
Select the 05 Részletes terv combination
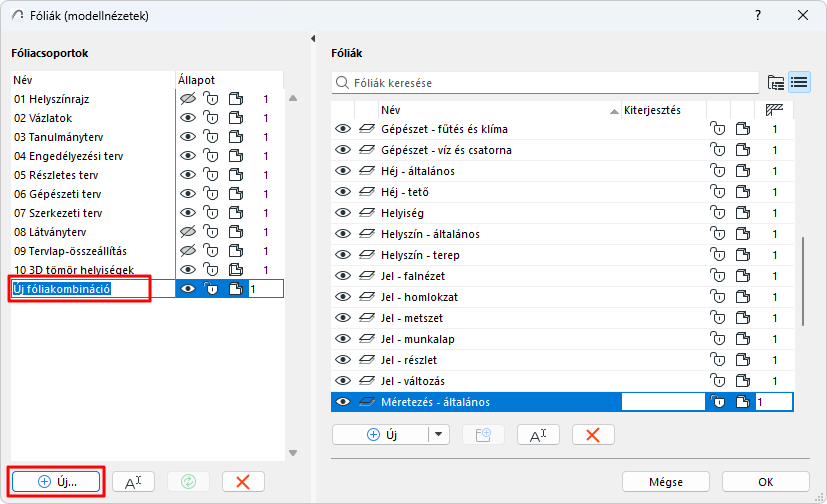pyautogui.click(x=56, y=175)
